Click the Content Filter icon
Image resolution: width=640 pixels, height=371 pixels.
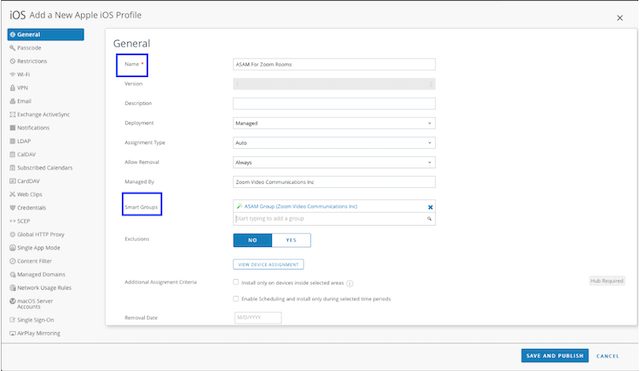(x=12, y=261)
